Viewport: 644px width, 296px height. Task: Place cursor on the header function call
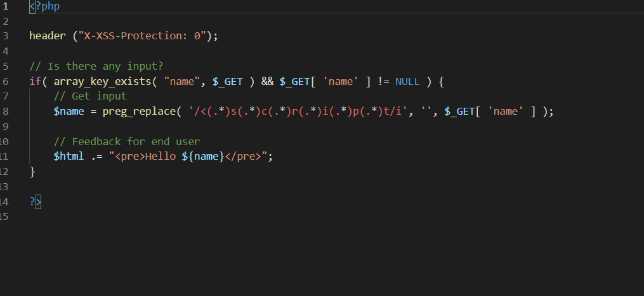click(x=47, y=36)
